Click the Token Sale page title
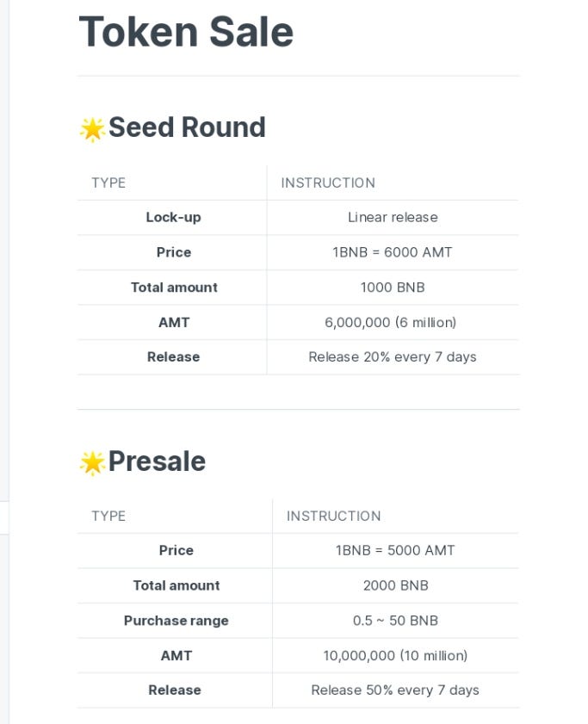The image size is (588, 724). tap(186, 32)
